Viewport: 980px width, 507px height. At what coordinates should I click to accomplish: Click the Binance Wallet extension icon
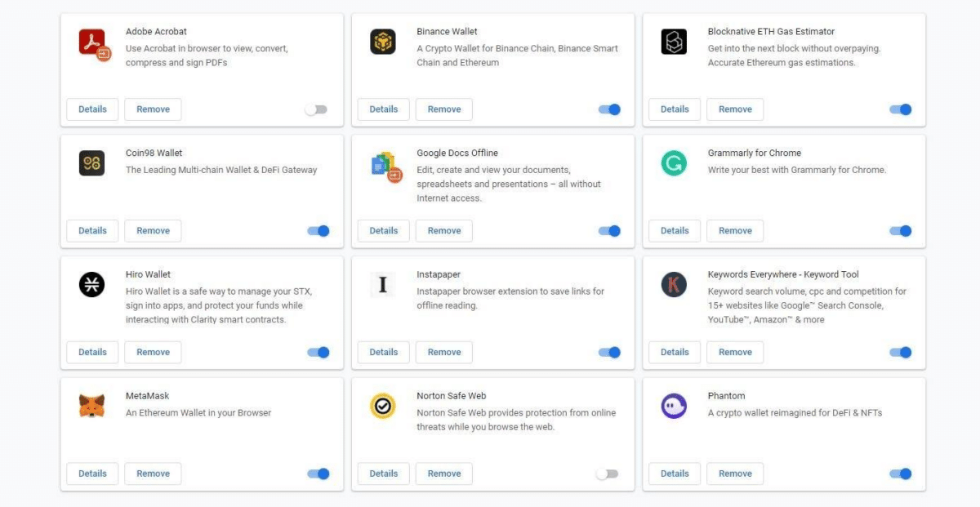[x=383, y=42]
